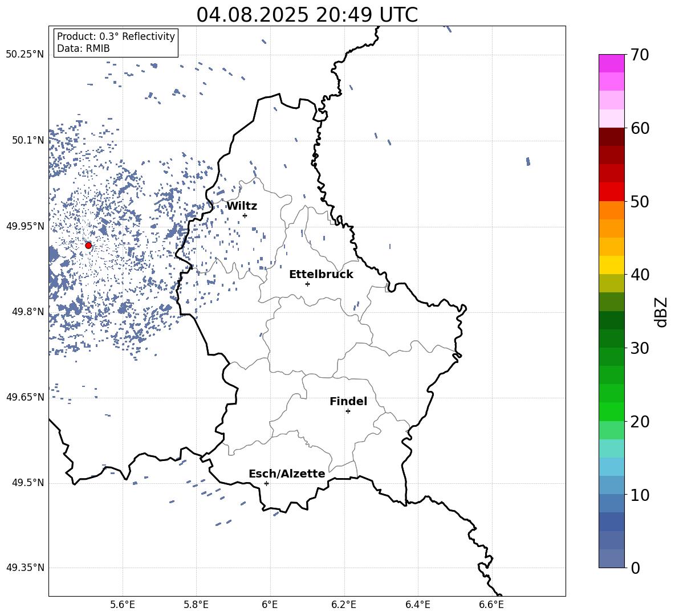This screenshot has width=675, height=616.
Task: Click the light cyan swatch above 10 dBZ
Action: pyautogui.click(x=612, y=467)
